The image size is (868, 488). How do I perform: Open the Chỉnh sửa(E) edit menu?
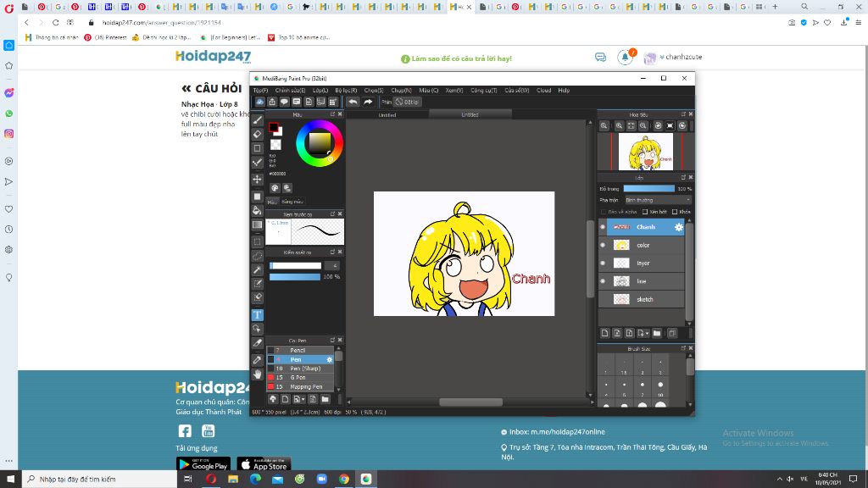click(290, 90)
